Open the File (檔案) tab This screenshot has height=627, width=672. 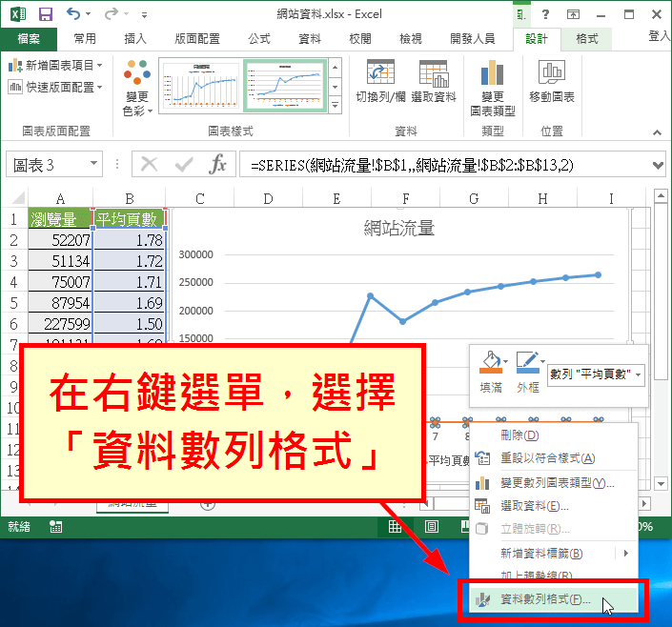(29, 39)
